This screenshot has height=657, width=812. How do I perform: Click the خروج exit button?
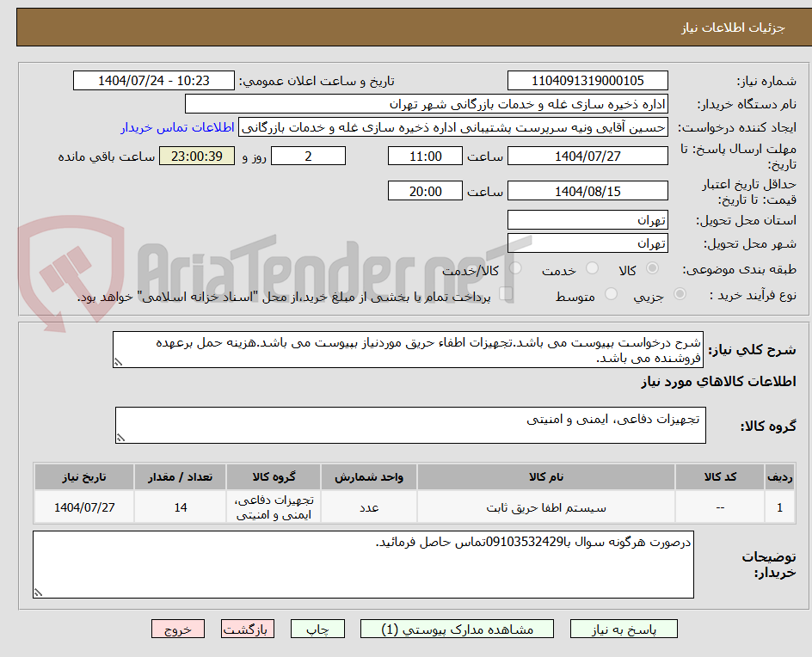click(178, 629)
